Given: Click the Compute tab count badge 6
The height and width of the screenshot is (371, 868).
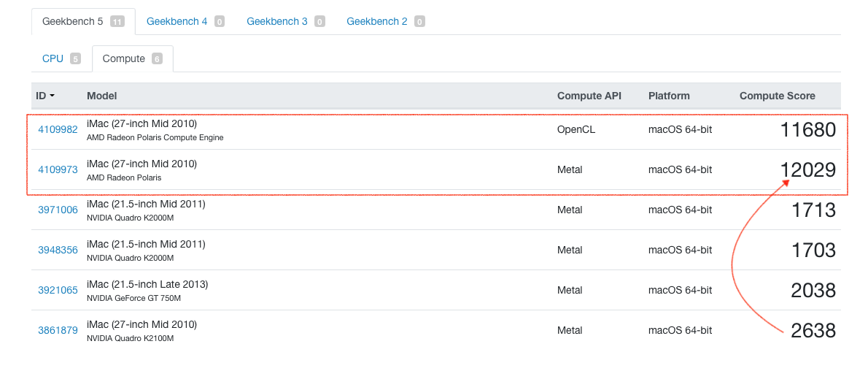Looking at the screenshot, I should coord(157,58).
